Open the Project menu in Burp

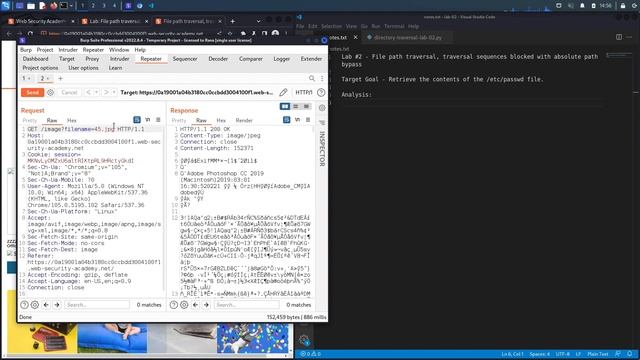[x=45, y=50]
